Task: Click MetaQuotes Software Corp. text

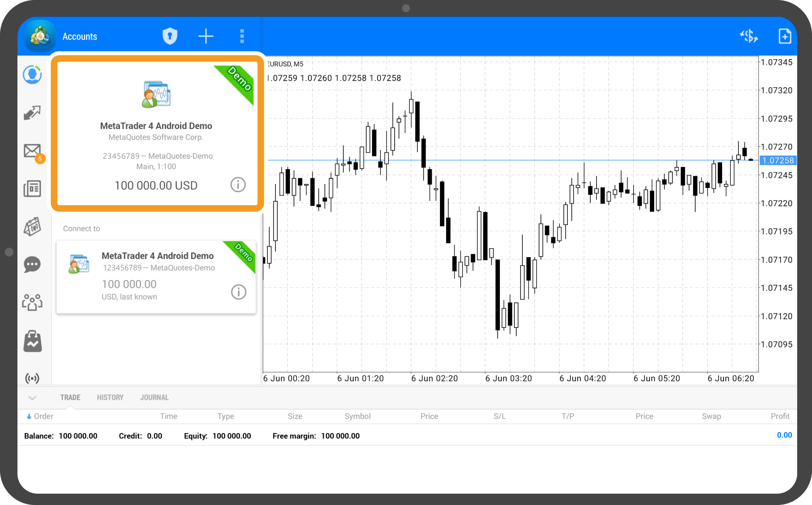Action: pos(156,137)
